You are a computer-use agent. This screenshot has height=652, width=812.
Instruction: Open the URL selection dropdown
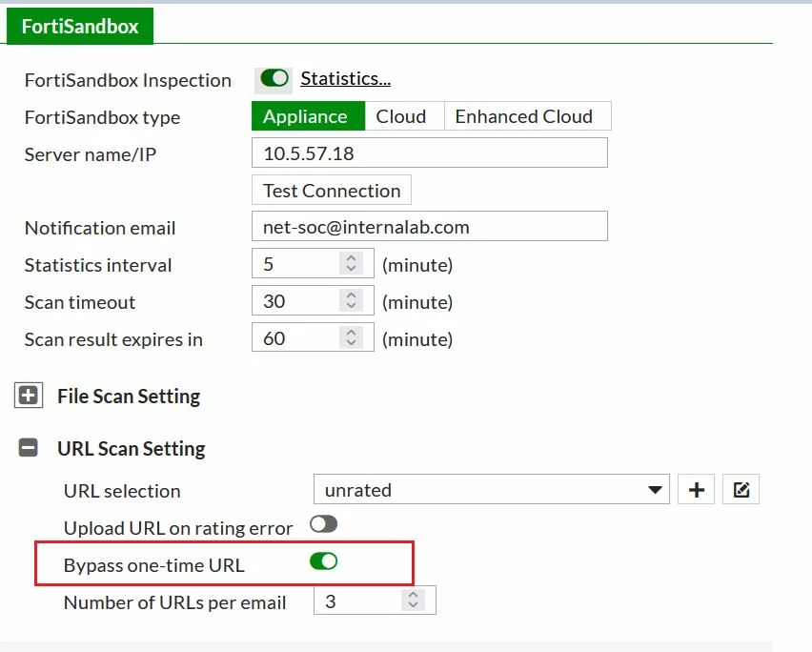tap(492, 489)
